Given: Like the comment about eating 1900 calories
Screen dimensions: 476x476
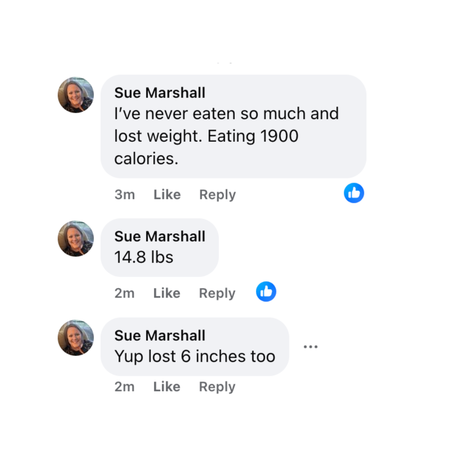Looking at the screenshot, I should (167, 194).
